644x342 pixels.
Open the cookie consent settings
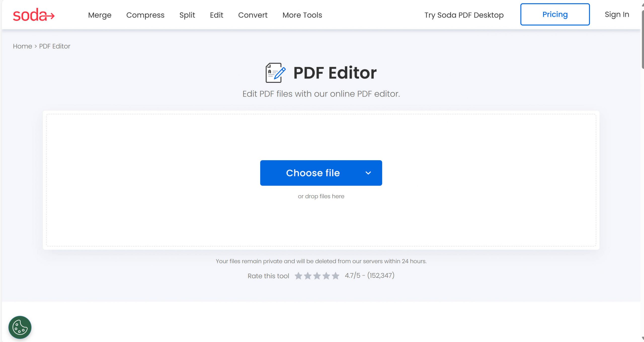20,328
